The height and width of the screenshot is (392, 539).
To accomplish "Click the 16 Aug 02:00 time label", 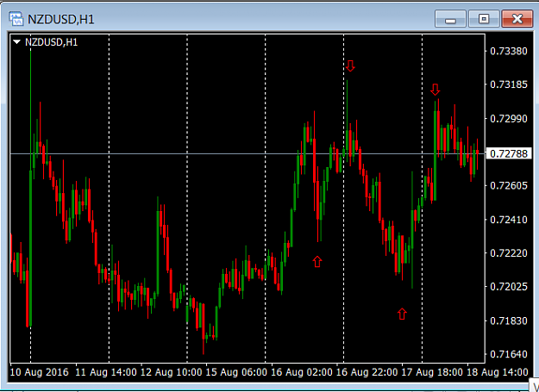I will (302, 372).
